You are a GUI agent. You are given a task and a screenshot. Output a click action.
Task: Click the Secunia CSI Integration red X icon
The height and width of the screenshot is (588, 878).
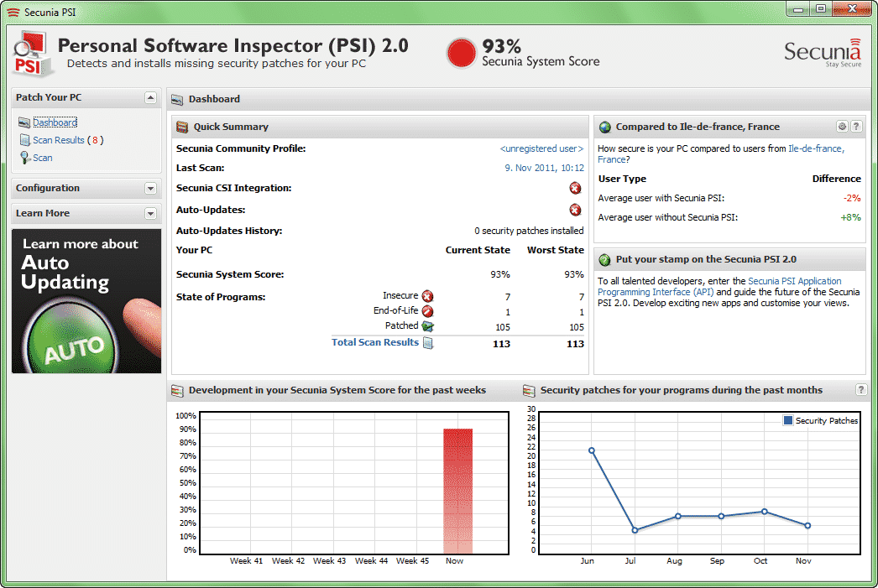click(x=575, y=188)
